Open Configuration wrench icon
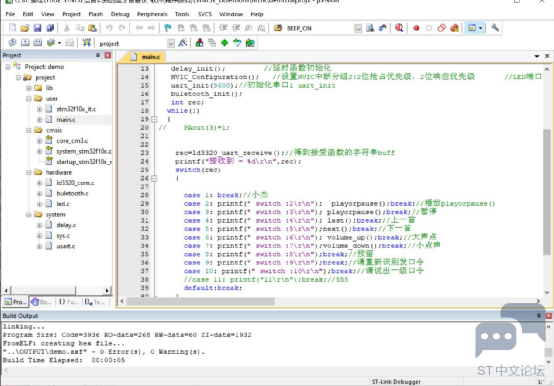554x386 pixels. tap(495, 28)
